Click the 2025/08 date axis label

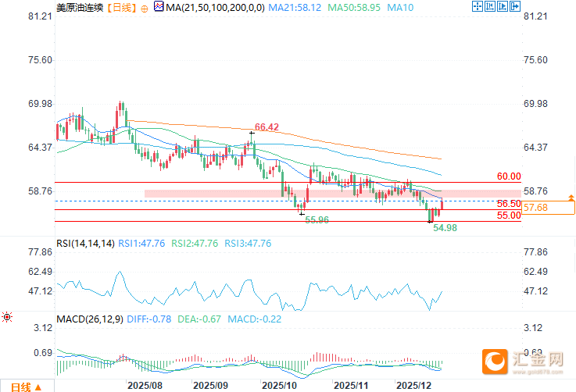(x=145, y=386)
